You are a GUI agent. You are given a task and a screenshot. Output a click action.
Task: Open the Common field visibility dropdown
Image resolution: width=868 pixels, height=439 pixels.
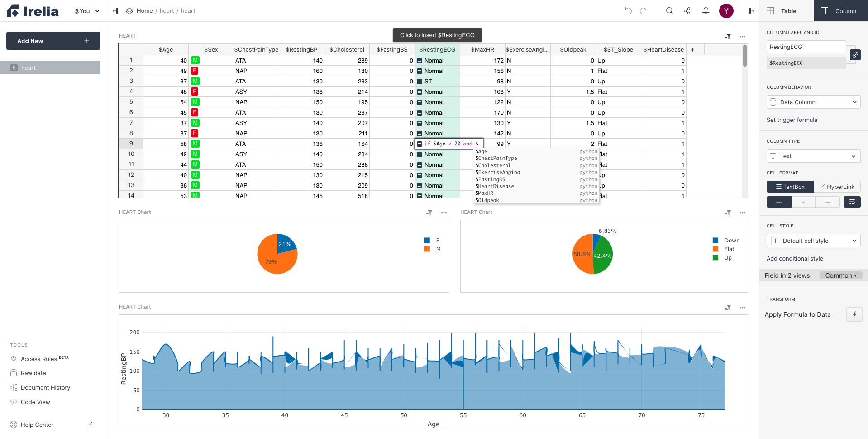[x=841, y=275]
